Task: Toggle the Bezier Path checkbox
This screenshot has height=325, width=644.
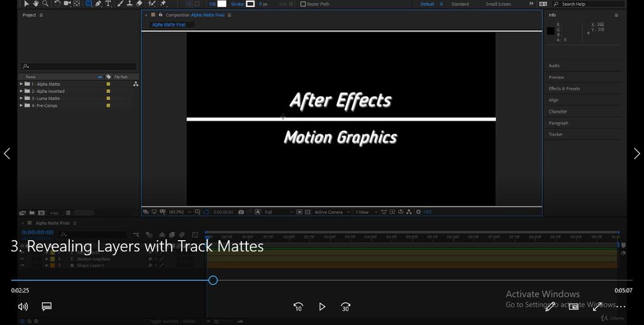Action: coord(303,4)
